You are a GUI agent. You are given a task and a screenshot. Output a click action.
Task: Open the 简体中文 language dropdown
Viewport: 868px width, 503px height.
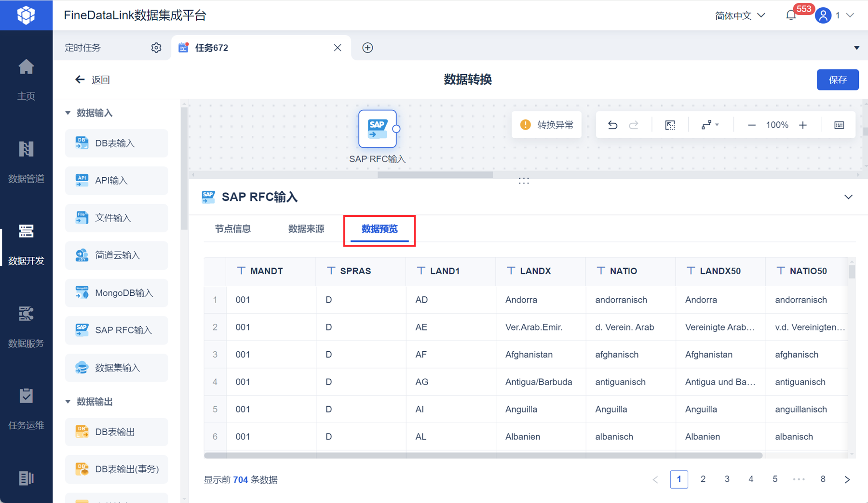pos(740,15)
